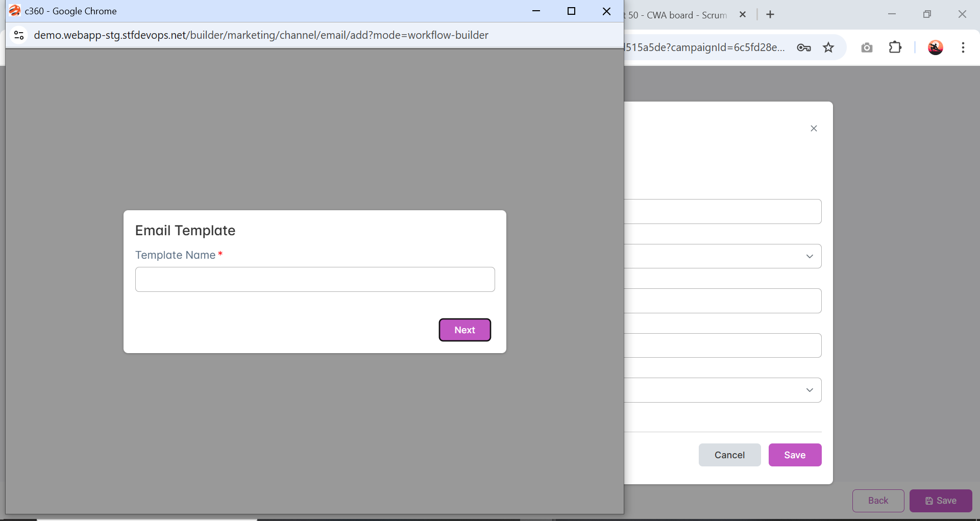Click the Next button in Email Template

(x=464, y=330)
